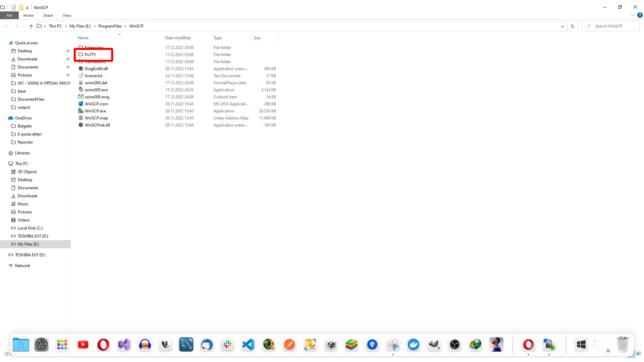Open the Belgeler folder under OneDrive
This screenshot has width=644, height=362.
[24, 126]
